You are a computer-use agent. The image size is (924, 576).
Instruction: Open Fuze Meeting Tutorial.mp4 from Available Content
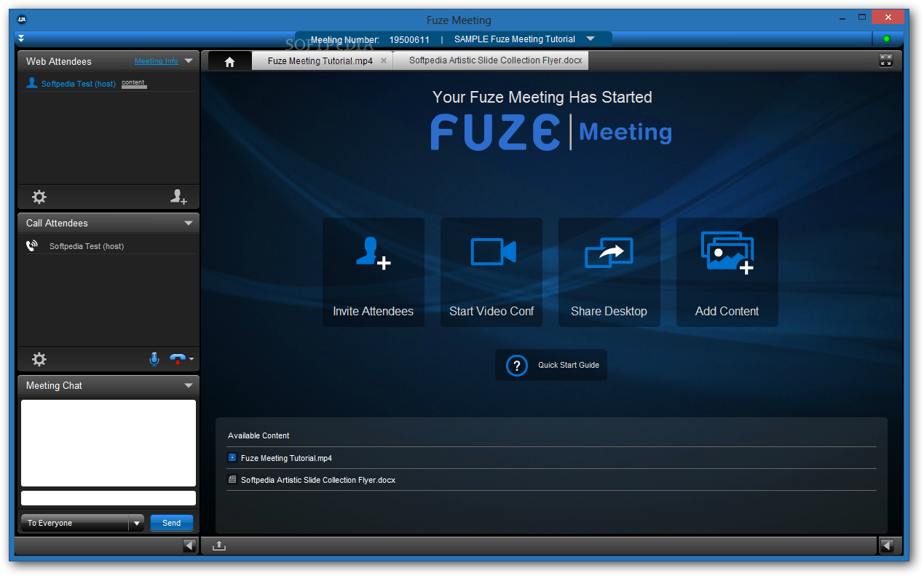click(286, 458)
